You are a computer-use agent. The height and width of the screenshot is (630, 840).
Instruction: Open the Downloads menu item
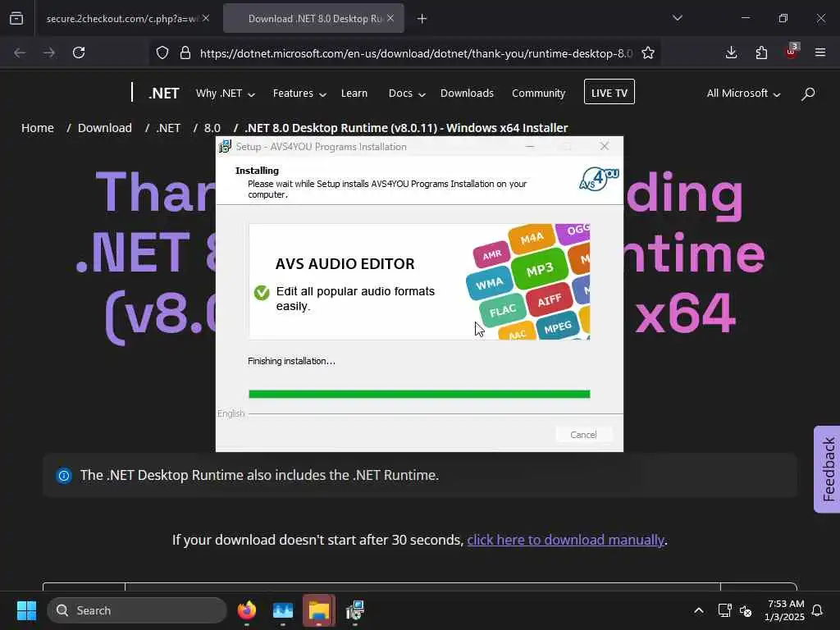(x=467, y=94)
